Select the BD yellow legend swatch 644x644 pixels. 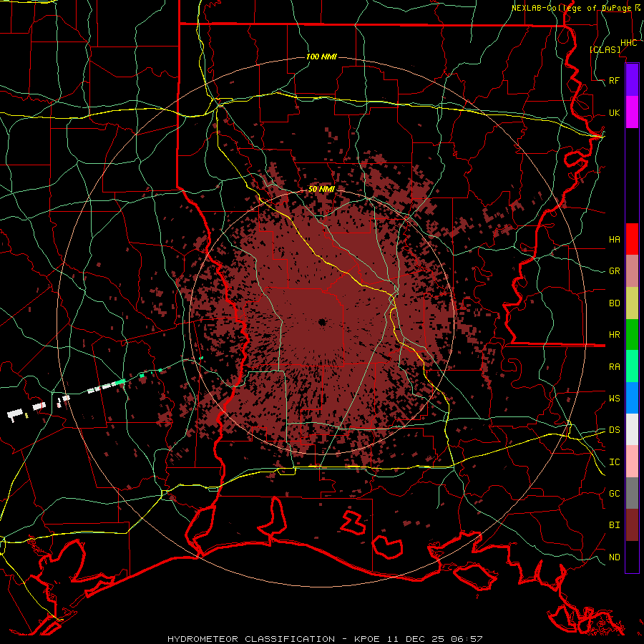[x=632, y=303]
